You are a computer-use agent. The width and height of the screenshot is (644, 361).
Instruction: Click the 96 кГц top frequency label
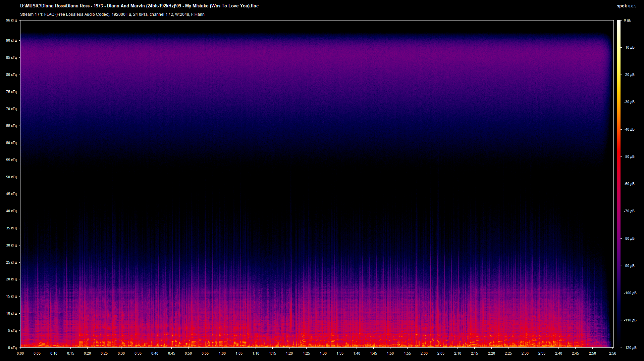11,20
